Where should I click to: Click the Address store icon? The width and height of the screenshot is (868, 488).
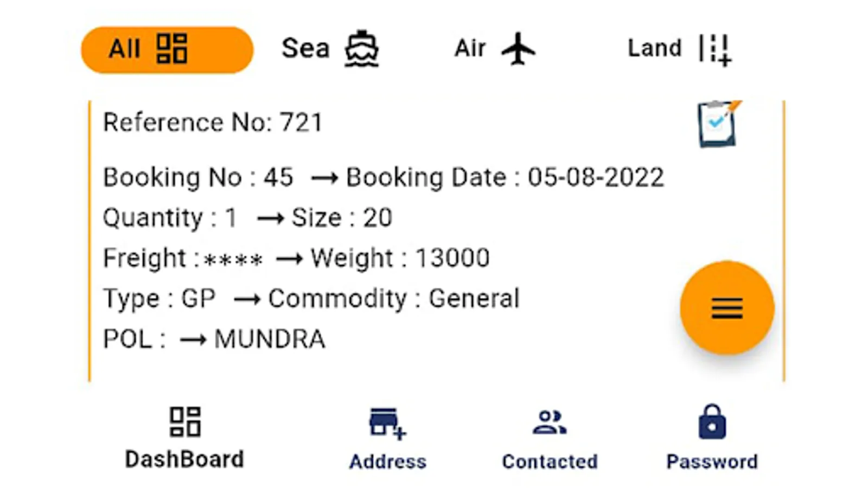387,423
